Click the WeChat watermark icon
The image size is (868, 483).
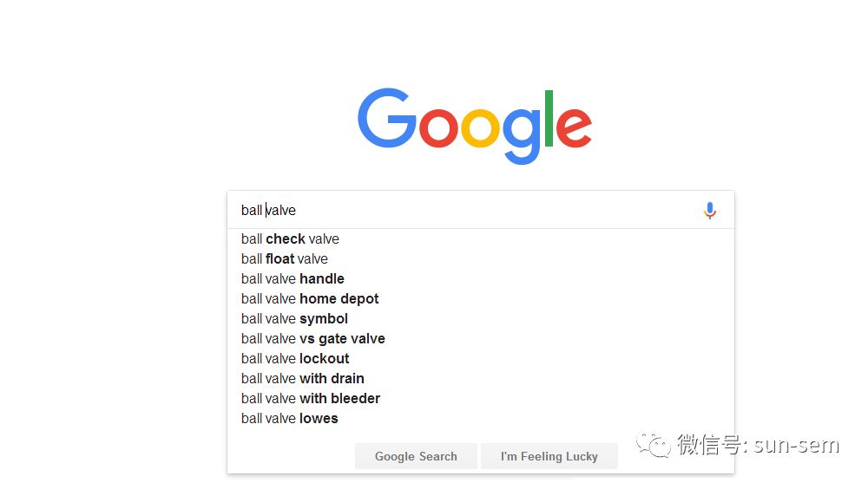pyautogui.click(x=653, y=446)
